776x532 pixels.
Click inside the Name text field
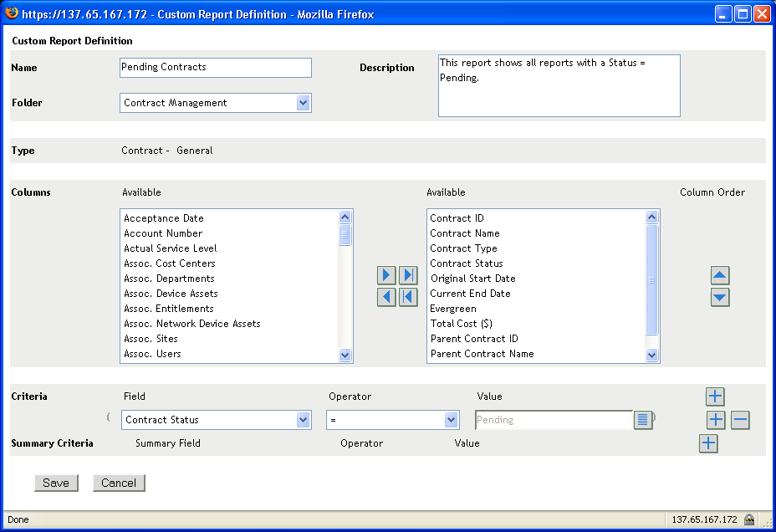click(216, 67)
